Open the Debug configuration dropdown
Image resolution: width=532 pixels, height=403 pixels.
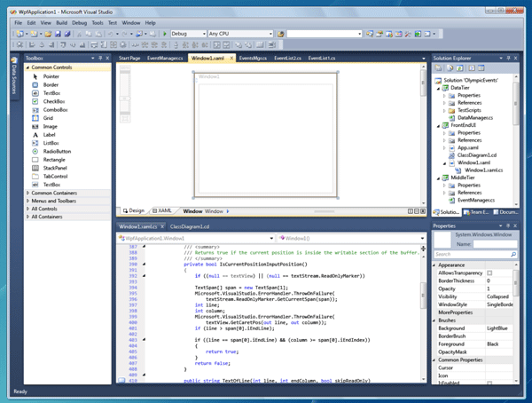(186, 33)
